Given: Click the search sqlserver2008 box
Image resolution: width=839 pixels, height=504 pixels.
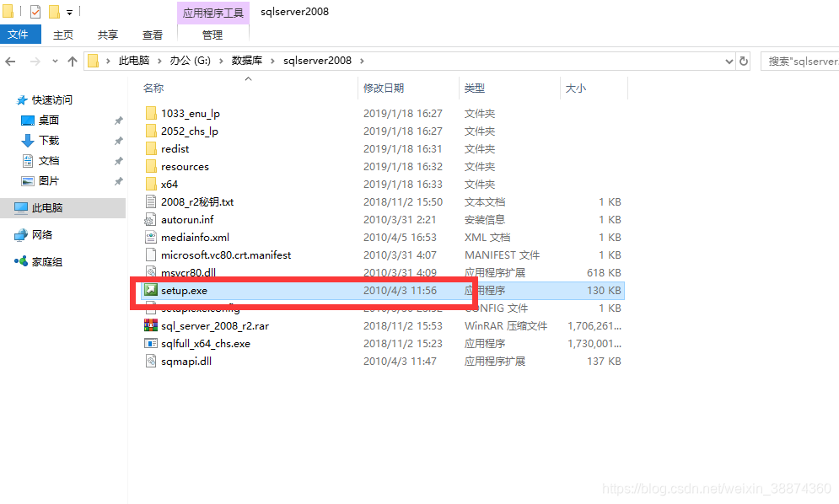Looking at the screenshot, I should [x=800, y=61].
